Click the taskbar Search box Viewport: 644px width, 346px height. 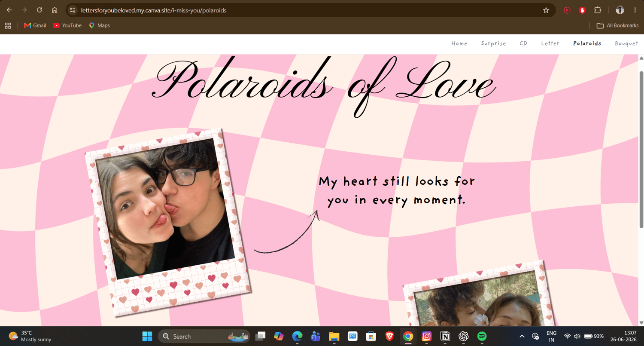[204, 336]
